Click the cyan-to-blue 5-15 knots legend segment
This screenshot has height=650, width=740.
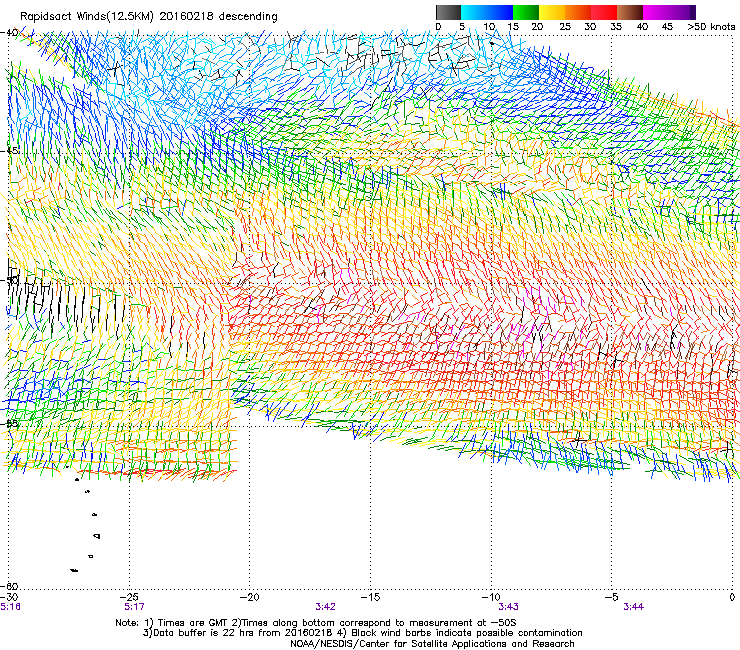point(487,12)
